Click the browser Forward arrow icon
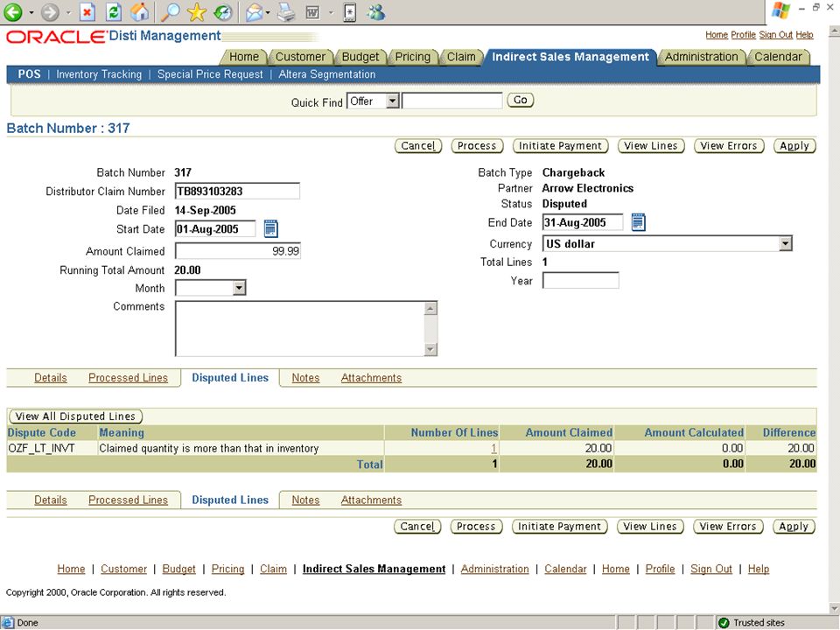This screenshot has height=630, width=840. (x=51, y=11)
